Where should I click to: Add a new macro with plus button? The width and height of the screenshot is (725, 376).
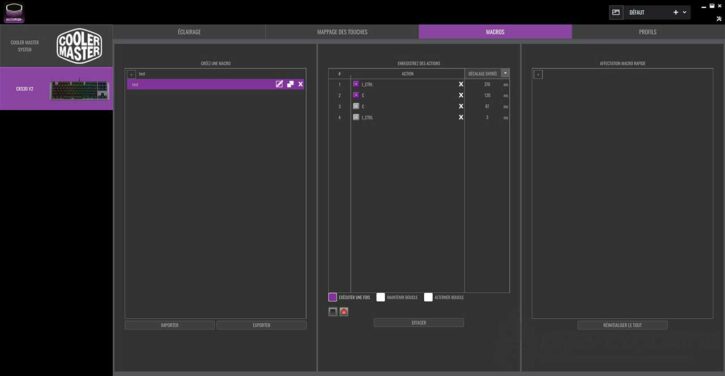coord(131,74)
